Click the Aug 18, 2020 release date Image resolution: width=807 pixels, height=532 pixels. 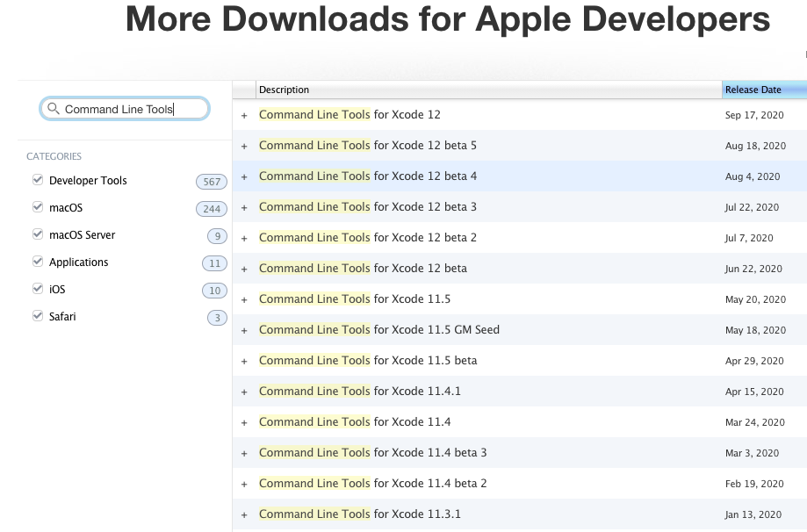[755, 146]
